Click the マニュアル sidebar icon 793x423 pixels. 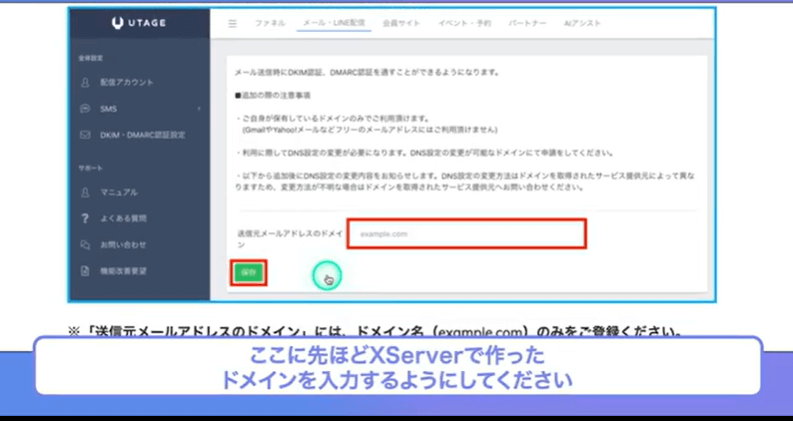coord(85,192)
